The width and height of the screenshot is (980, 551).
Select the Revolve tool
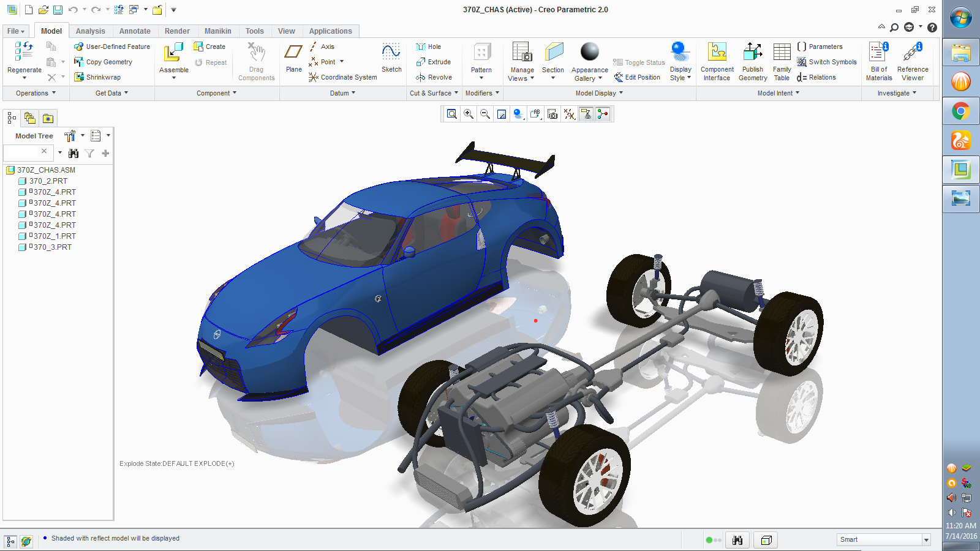pyautogui.click(x=434, y=77)
